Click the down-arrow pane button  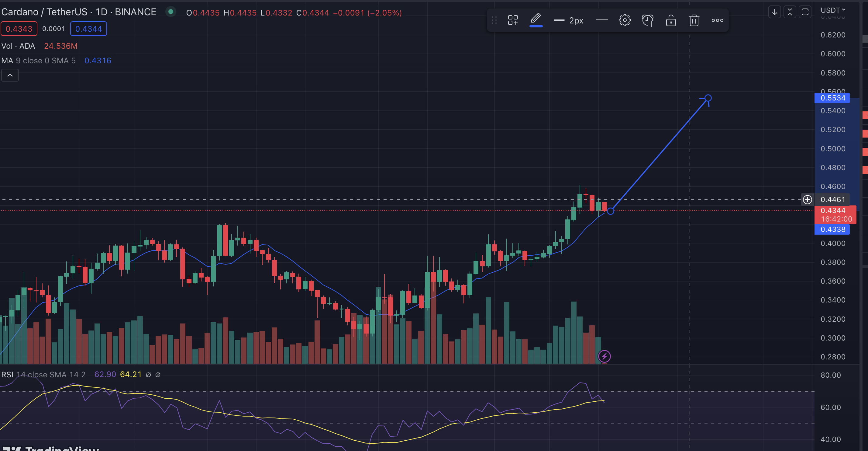774,12
